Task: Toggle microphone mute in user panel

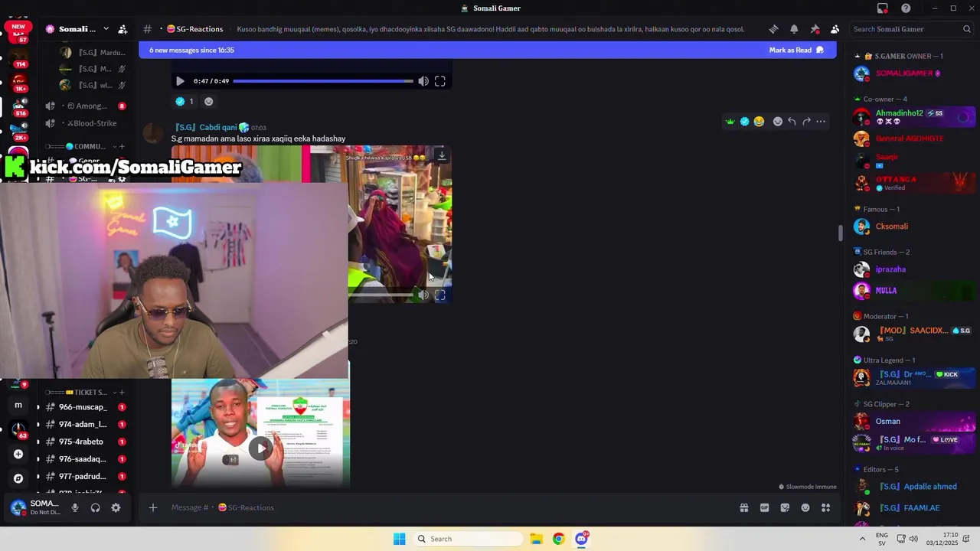Action: click(x=75, y=507)
